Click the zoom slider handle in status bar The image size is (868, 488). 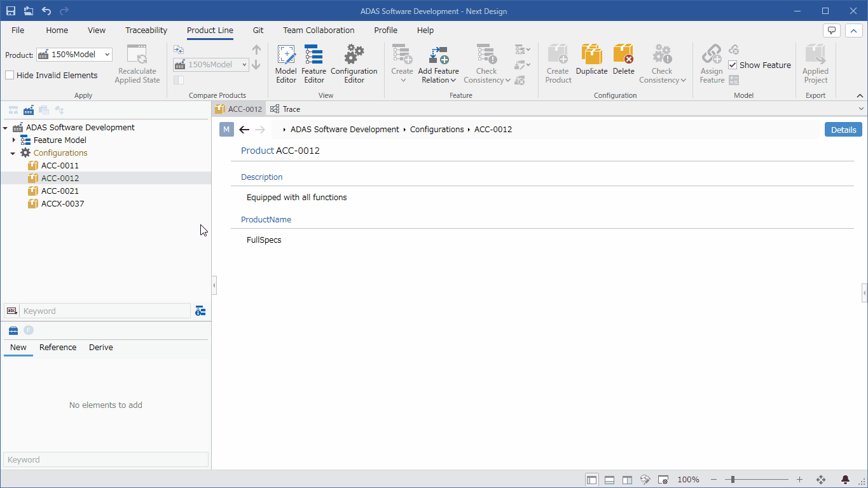click(x=733, y=480)
